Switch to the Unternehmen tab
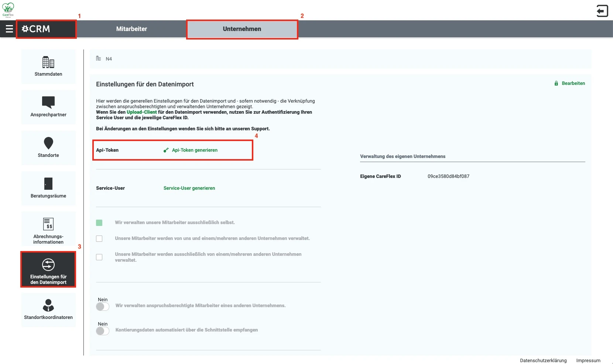613x364 pixels. tap(242, 29)
